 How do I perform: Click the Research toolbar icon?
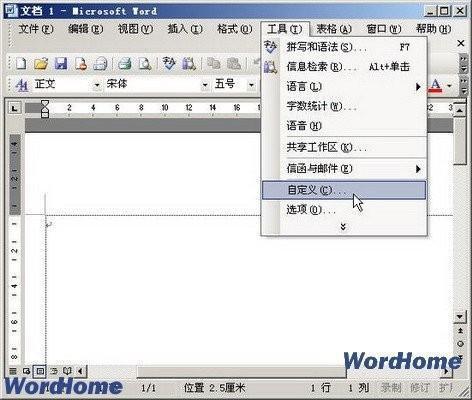pyautogui.click(x=189, y=63)
